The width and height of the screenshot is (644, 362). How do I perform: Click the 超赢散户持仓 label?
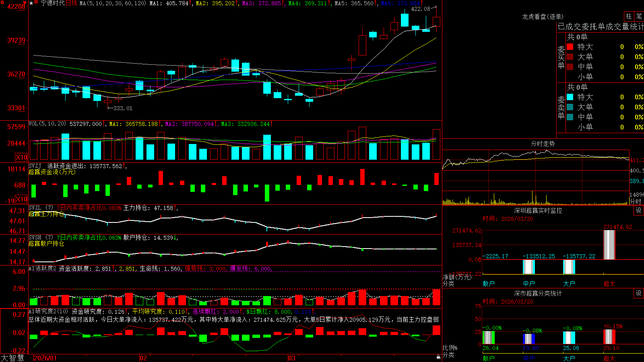tap(46, 244)
